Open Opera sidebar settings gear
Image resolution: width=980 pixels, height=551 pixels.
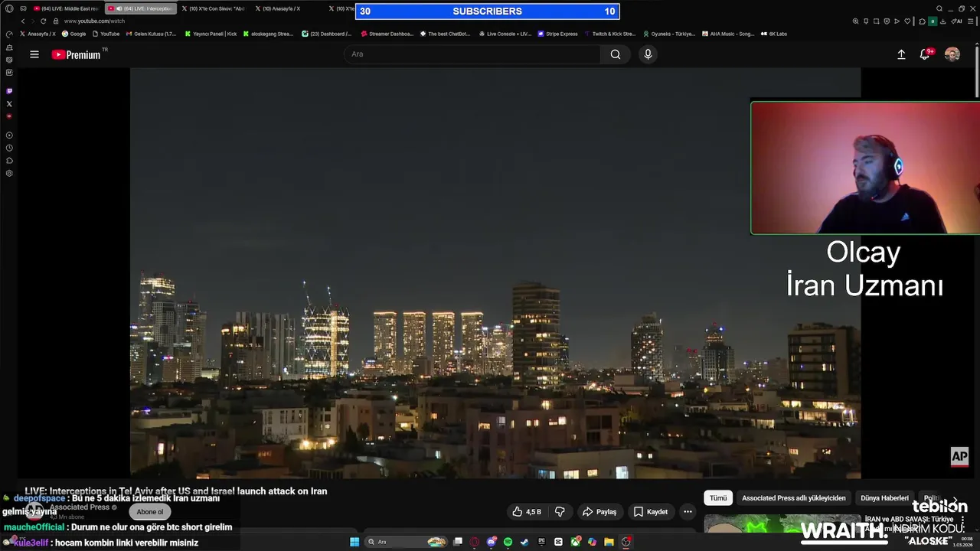tap(9, 173)
